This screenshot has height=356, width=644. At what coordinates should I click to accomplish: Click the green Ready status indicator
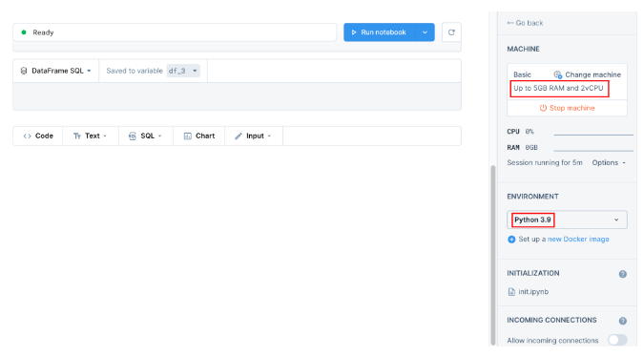click(x=24, y=32)
